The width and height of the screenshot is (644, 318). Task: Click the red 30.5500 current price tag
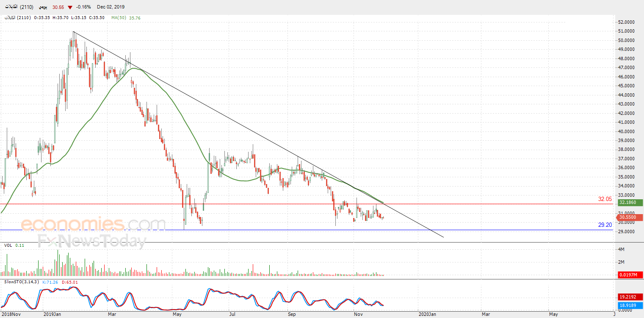pos(630,218)
